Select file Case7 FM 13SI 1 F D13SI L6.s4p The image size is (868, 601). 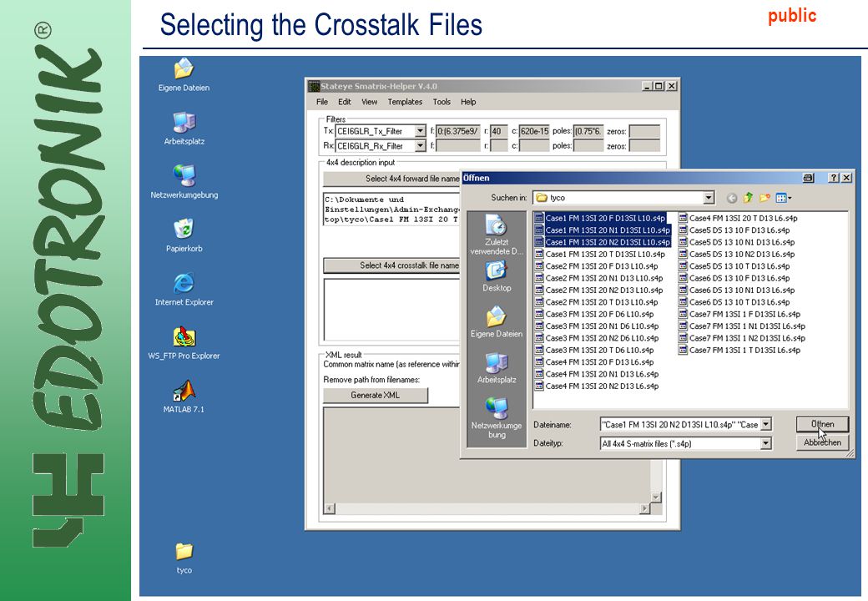pos(739,315)
